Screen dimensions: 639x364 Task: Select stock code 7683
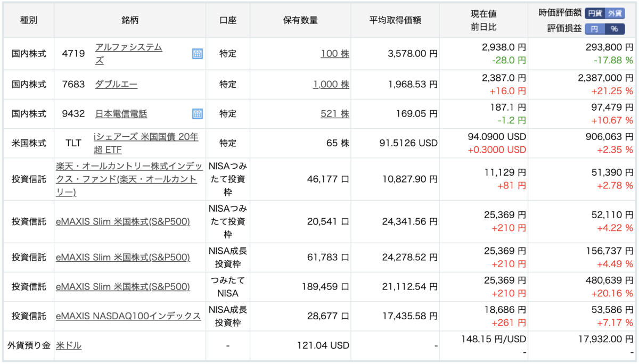[75, 84]
